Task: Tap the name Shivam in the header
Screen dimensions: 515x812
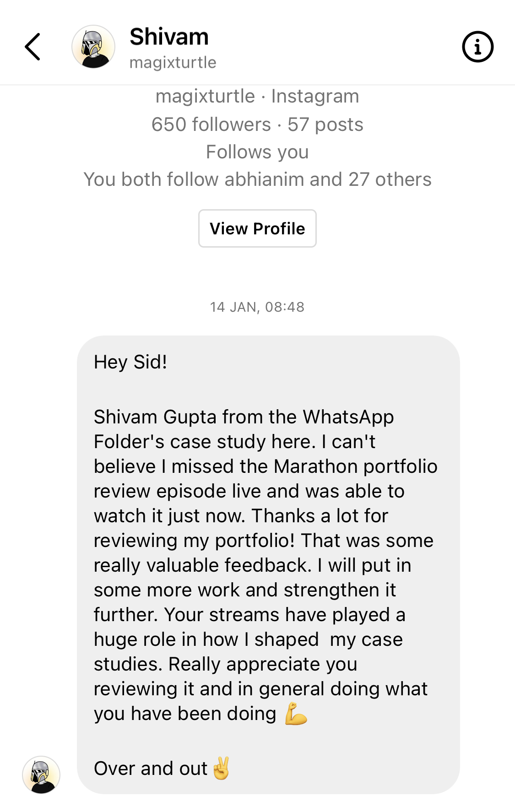Action: (x=169, y=37)
